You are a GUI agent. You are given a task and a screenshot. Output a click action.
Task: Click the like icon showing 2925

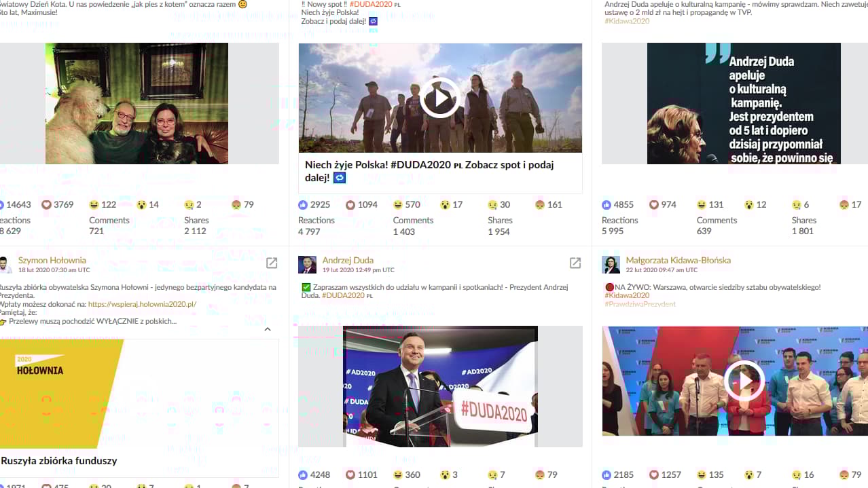coord(303,204)
